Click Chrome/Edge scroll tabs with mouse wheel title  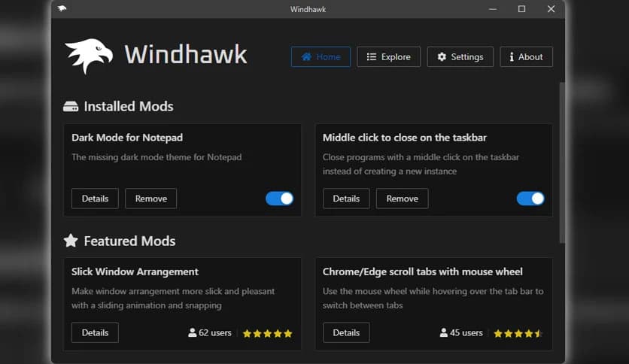(x=422, y=271)
